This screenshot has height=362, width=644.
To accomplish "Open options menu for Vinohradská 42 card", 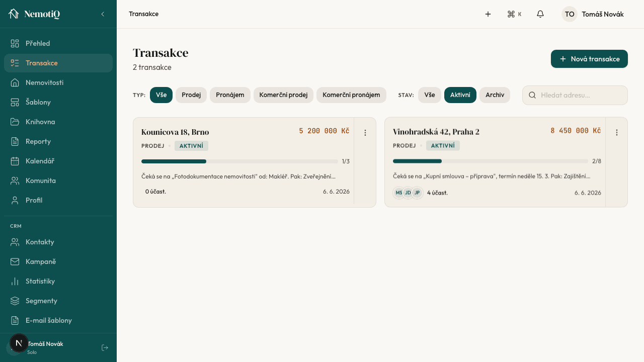I will (x=617, y=133).
